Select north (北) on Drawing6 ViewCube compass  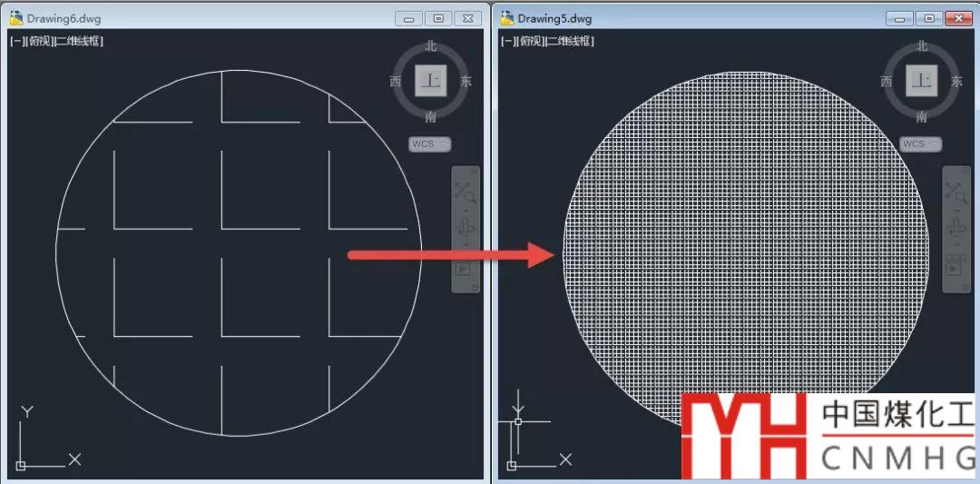click(431, 46)
